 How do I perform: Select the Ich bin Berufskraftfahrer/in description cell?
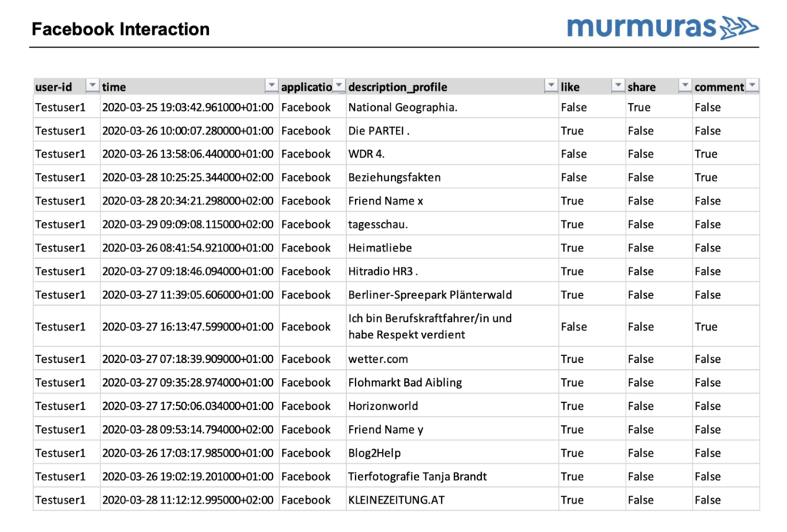[x=430, y=327]
